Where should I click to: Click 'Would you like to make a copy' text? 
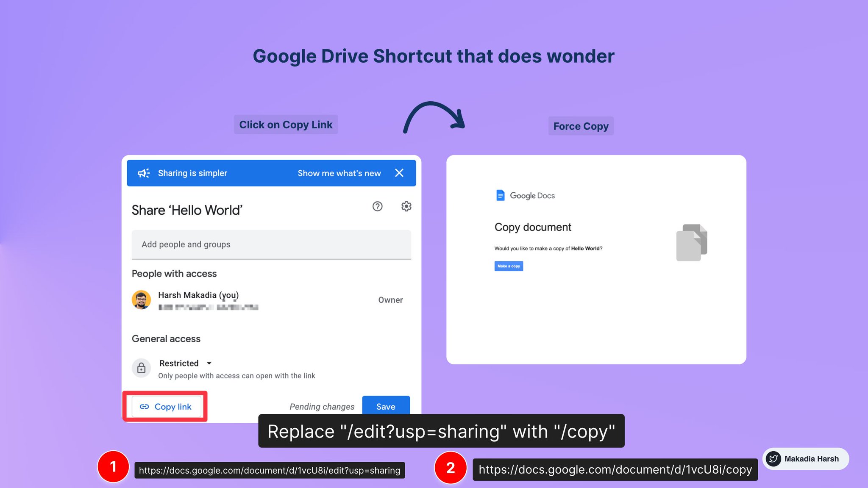[548, 249]
